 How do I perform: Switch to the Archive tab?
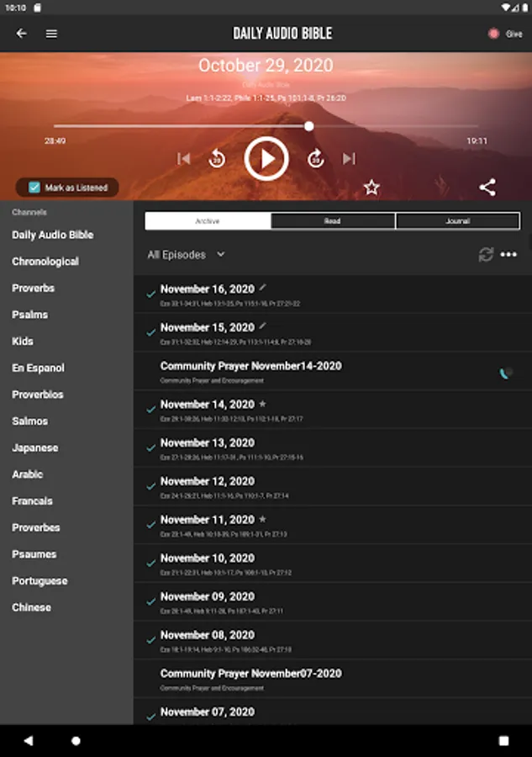coord(208,221)
